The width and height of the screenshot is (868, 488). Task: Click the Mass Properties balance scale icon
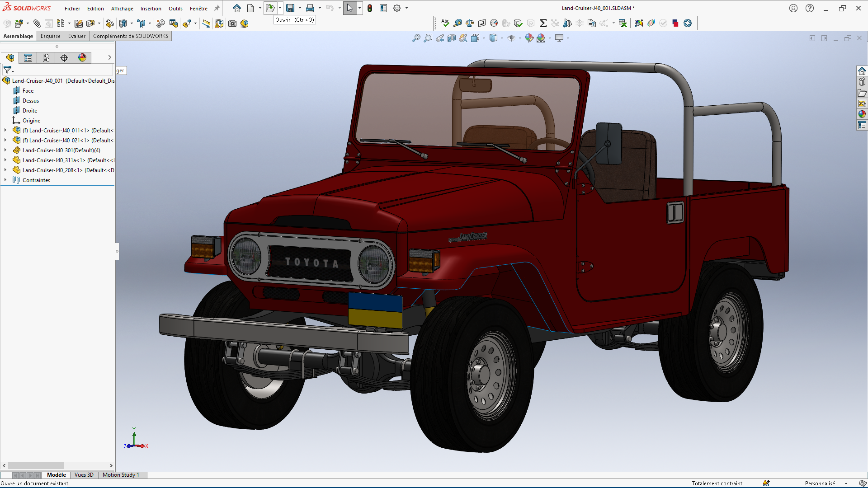point(470,23)
